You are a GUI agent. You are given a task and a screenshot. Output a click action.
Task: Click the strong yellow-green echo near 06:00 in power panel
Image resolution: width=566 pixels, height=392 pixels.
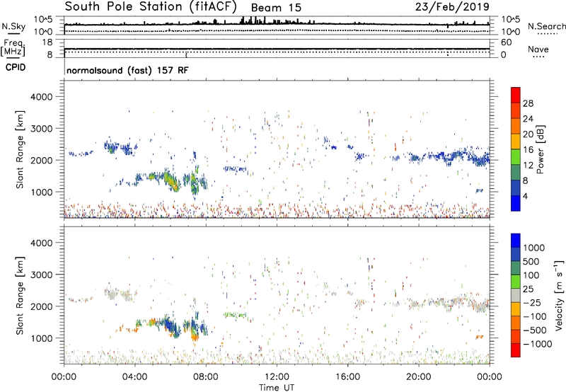171,180
